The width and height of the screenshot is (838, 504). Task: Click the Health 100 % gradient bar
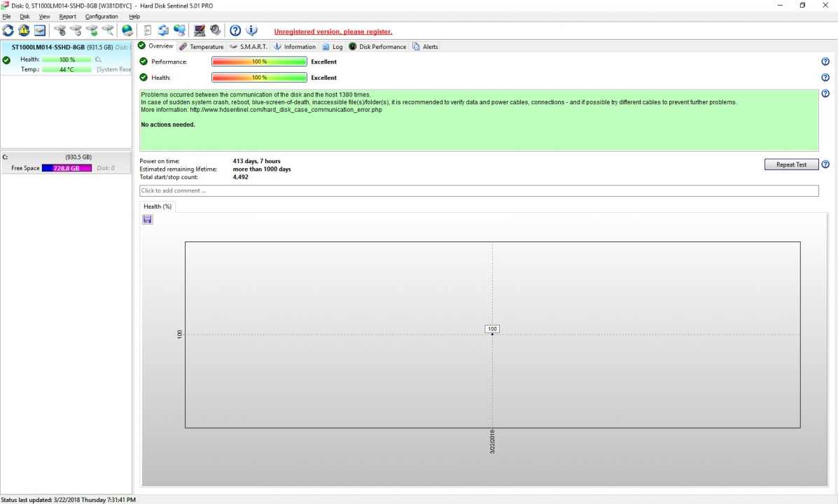[259, 78]
